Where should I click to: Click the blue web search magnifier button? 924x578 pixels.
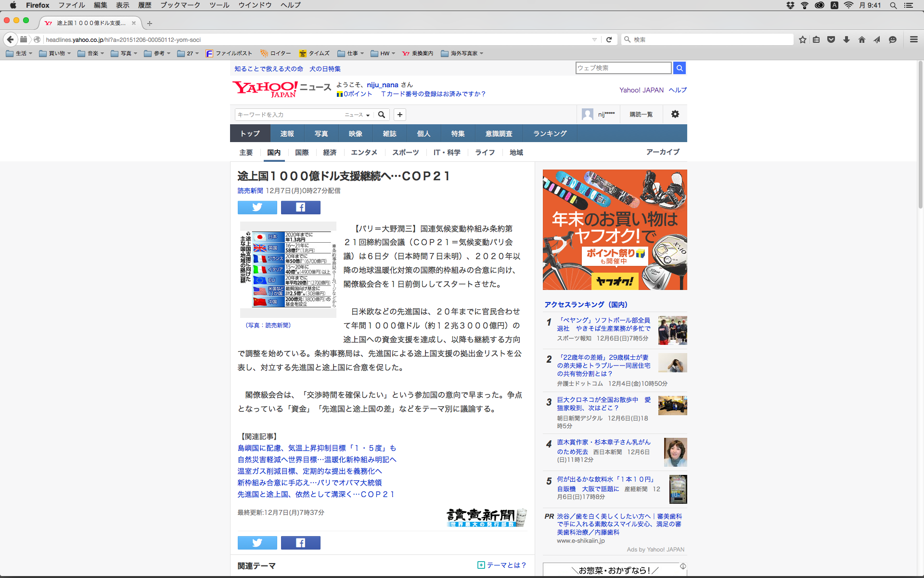(679, 68)
